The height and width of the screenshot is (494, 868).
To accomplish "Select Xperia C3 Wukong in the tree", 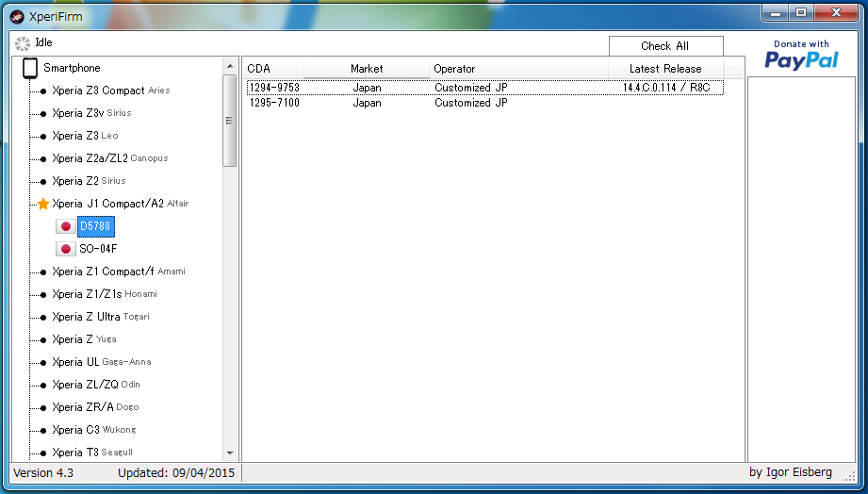I will 93,430.
